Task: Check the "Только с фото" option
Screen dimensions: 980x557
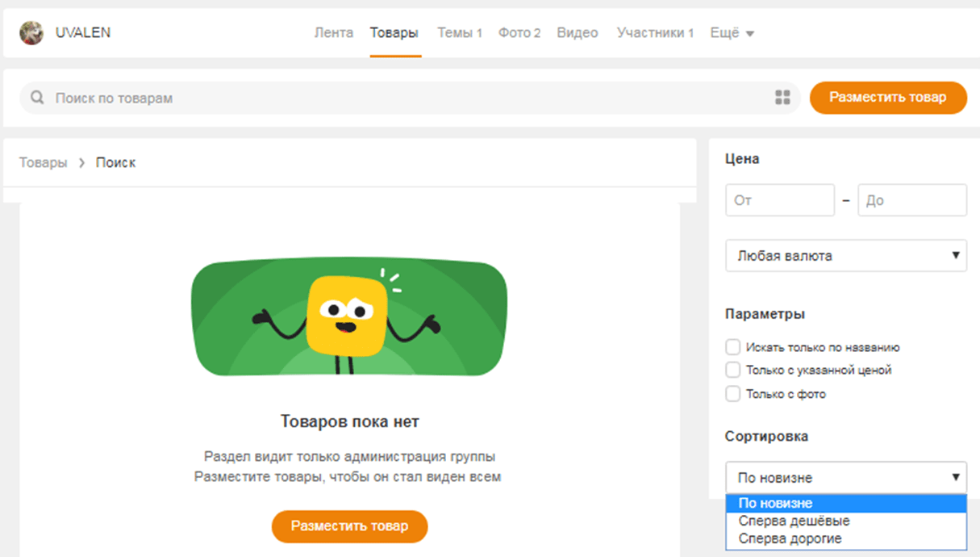Action: coord(732,394)
